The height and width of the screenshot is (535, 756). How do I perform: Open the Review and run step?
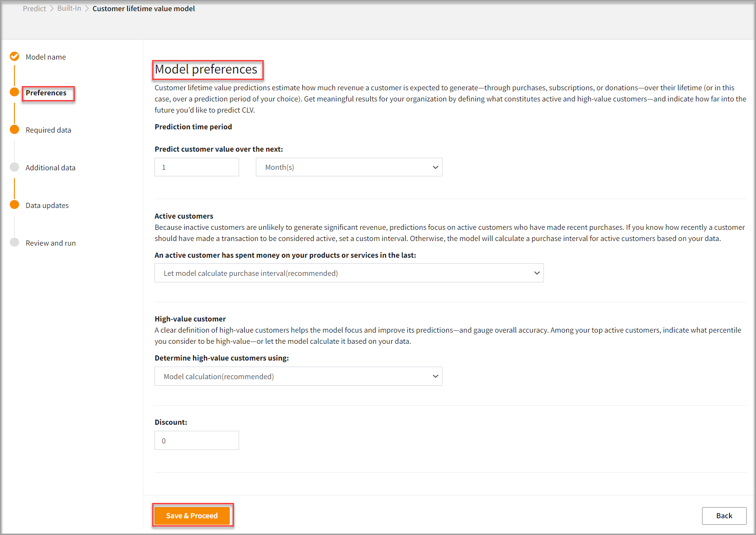click(51, 243)
